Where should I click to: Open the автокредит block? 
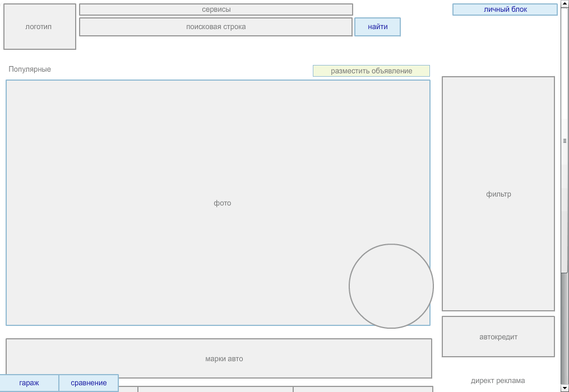[x=498, y=336]
